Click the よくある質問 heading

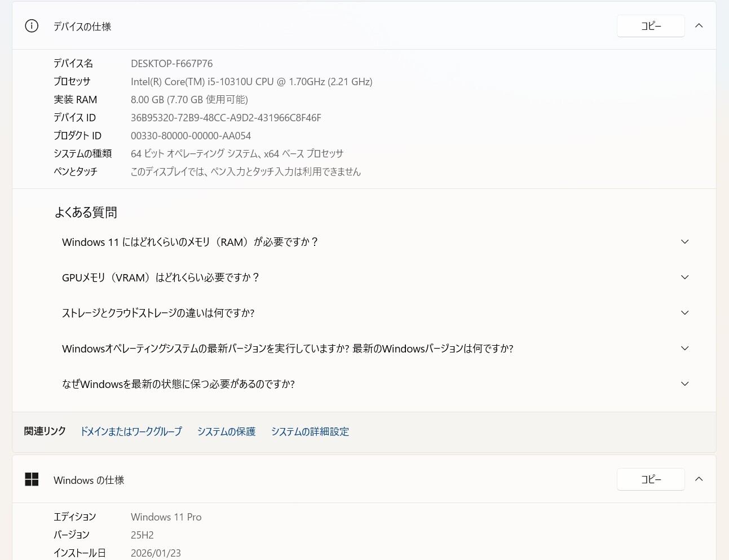point(86,213)
